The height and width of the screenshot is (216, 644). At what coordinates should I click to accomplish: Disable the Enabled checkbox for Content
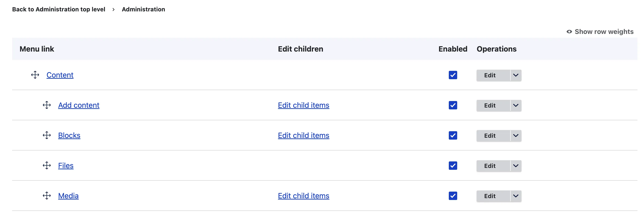(x=453, y=75)
